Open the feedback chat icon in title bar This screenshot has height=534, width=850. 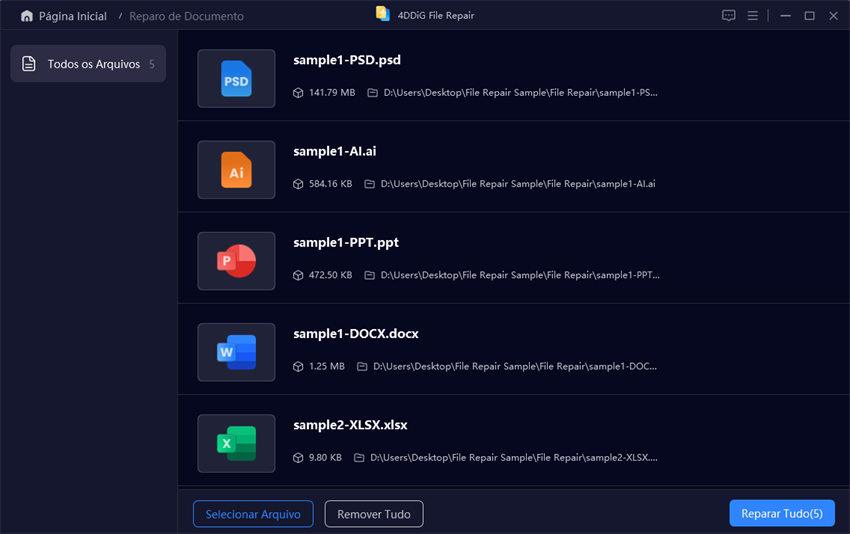pos(729,16)
